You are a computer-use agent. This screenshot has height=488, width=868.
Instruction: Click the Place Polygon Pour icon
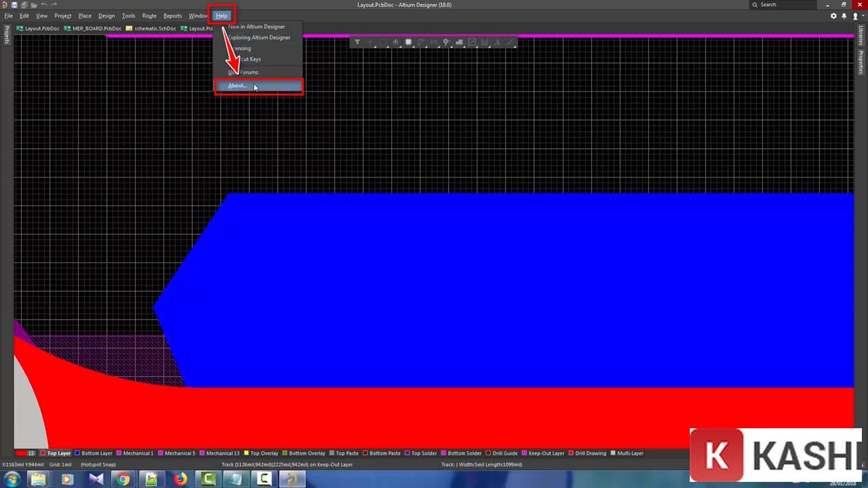pyautogui.click(x=459, y=42)
